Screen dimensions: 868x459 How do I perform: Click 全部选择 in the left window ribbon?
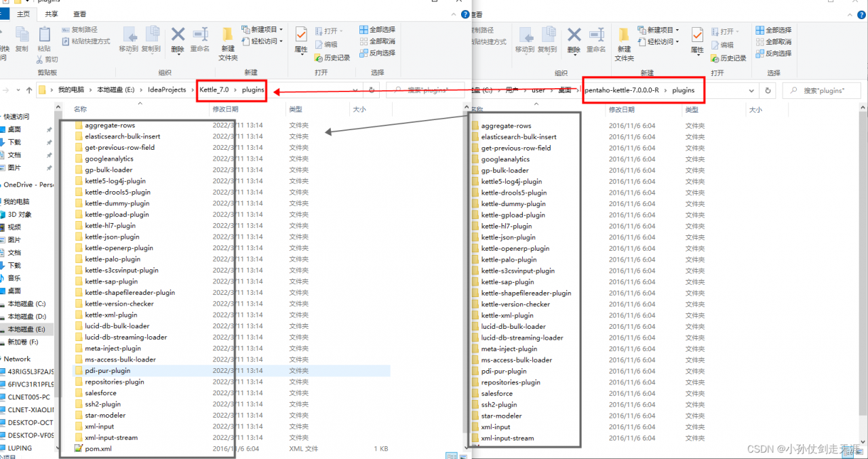tap(377, 30)
